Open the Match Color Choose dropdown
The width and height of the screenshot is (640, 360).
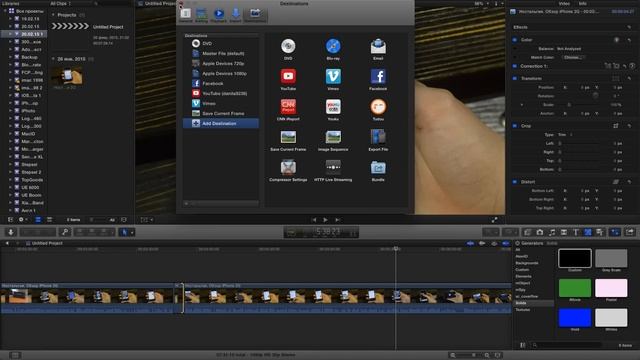(x=573, y=58)
